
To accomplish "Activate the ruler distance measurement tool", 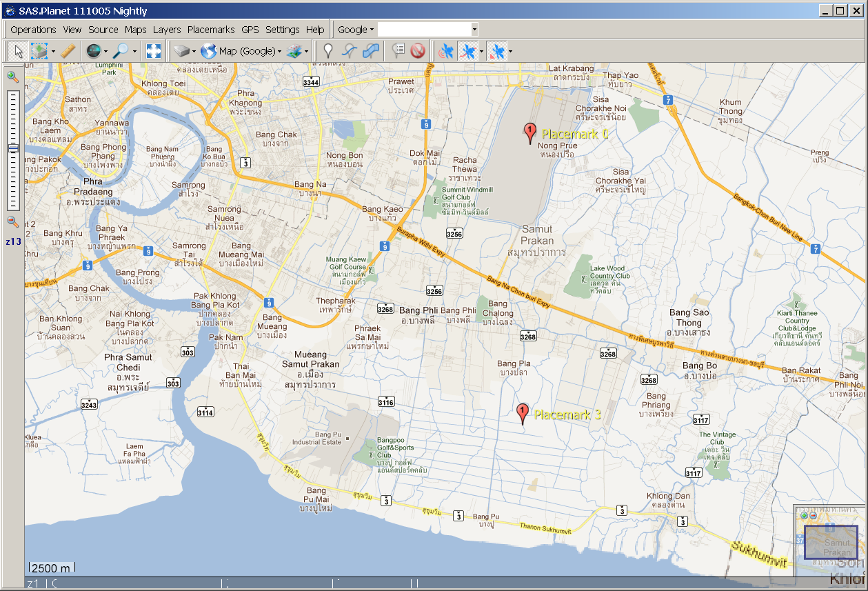I will [x=68, y=51].
